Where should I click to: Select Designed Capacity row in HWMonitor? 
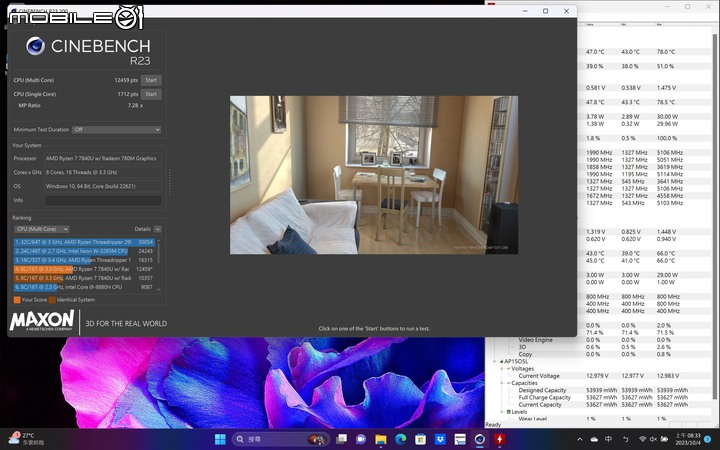click(542, 390)
